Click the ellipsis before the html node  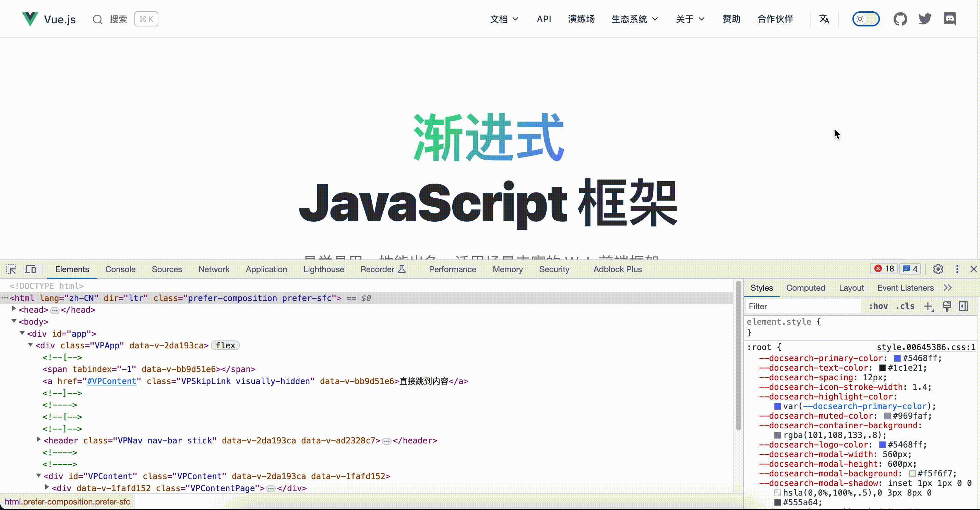point(4,298)
